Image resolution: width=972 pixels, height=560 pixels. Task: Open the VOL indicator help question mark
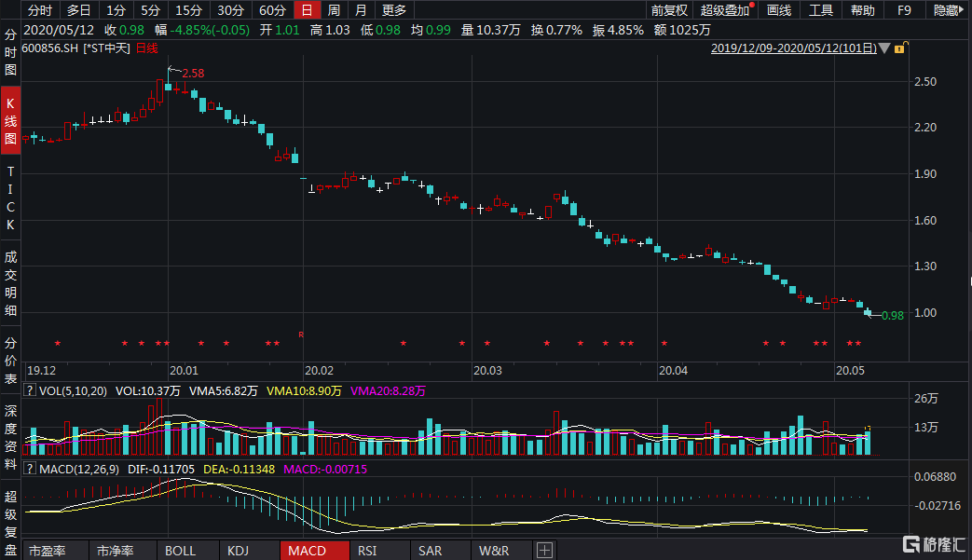point(29,390)
